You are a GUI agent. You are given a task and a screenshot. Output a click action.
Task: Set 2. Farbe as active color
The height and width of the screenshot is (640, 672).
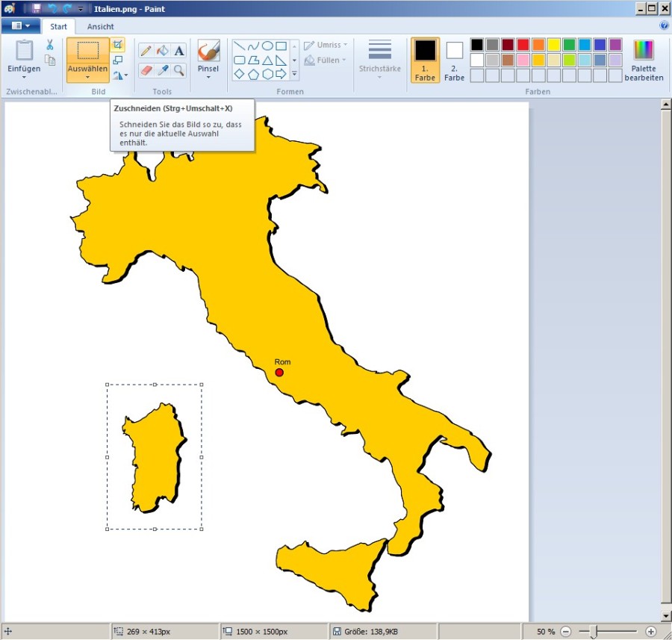click(454, 60)
